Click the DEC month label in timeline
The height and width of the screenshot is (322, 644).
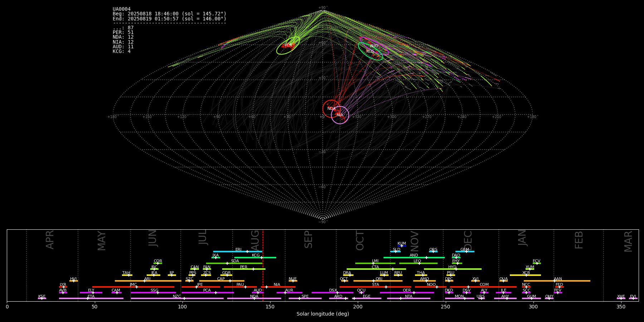468,240
